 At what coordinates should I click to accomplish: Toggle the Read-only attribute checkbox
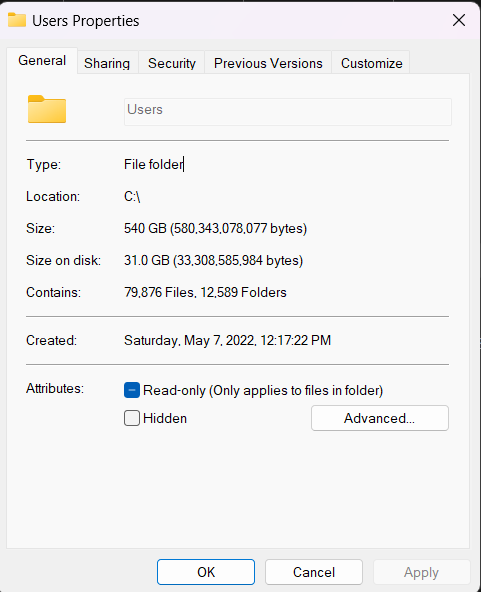click(132, 390)
